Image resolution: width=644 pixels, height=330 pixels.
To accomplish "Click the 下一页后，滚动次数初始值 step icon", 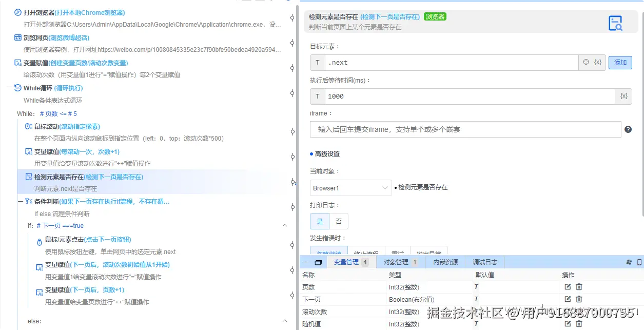I will point(39,267).
